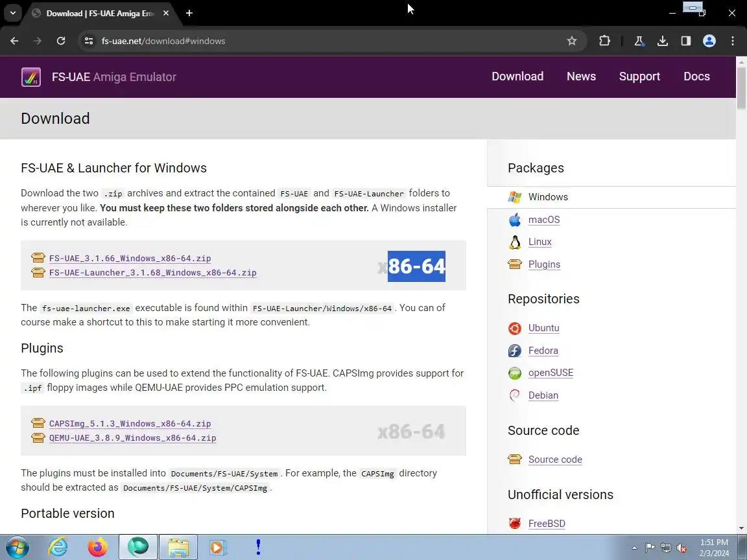
Task: Open Action Center flag tray icon
Action: [650, 548]
